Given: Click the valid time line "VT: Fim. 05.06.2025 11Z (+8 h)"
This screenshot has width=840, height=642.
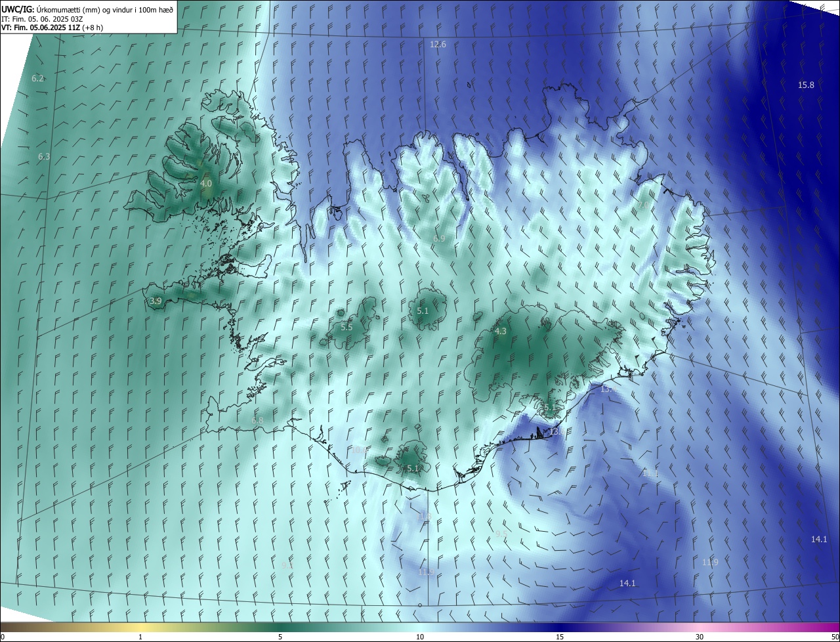Looking at the screenshot, I should pos(52,28).
